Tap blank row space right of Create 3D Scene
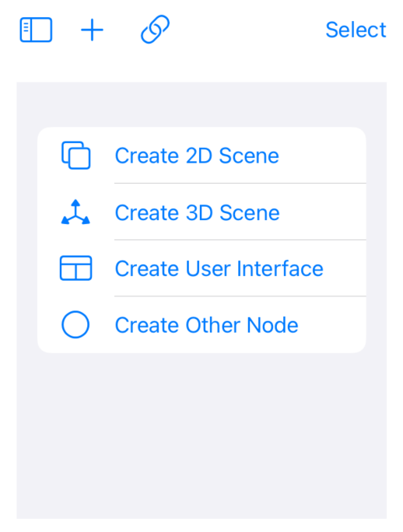 point(323,212)
